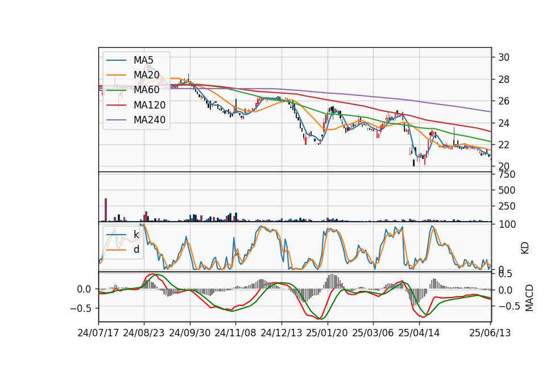
Task: Click the tallest volume bar near 24/07/17
Action: click(106, 210)
